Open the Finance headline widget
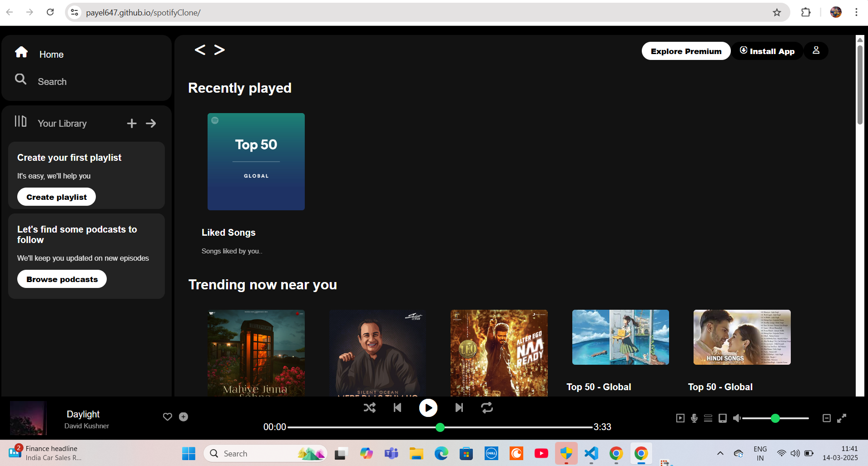The width and height of the screenshot is (868, 466). pos(45,453)
